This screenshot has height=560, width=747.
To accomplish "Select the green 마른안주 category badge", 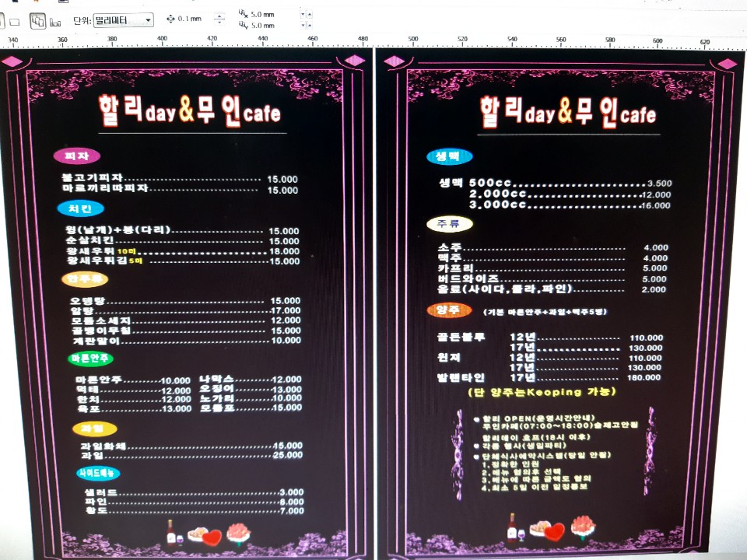I will (90, 359).
